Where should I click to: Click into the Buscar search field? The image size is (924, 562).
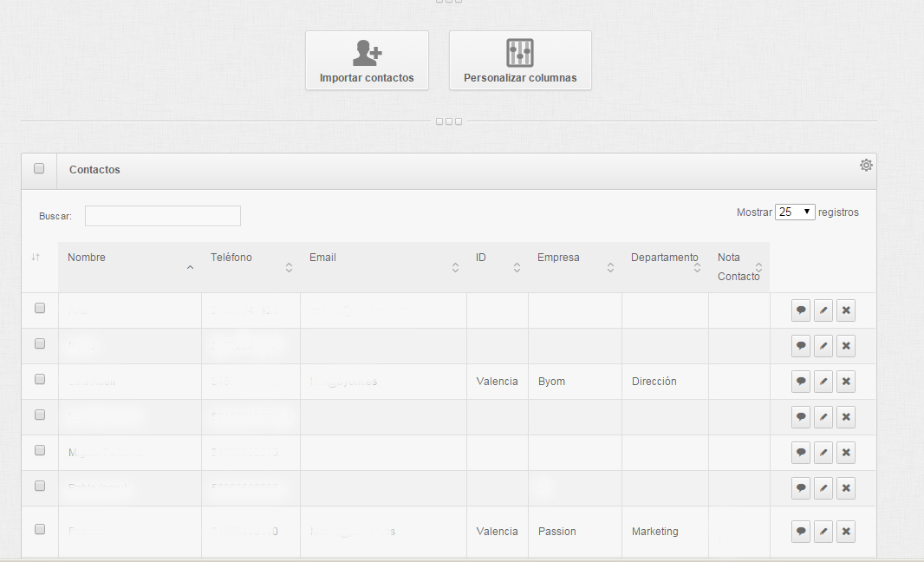pos(162,216)
